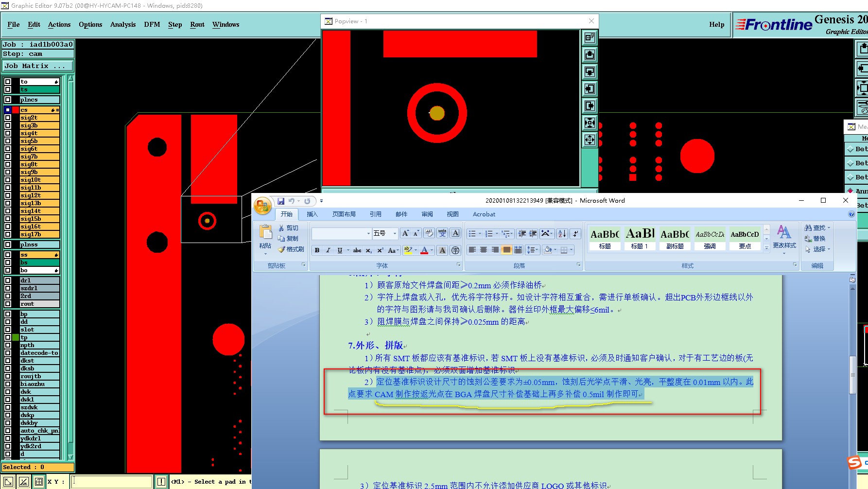
Task: Copy (复制) the selected text
Action: click(289, 238)
